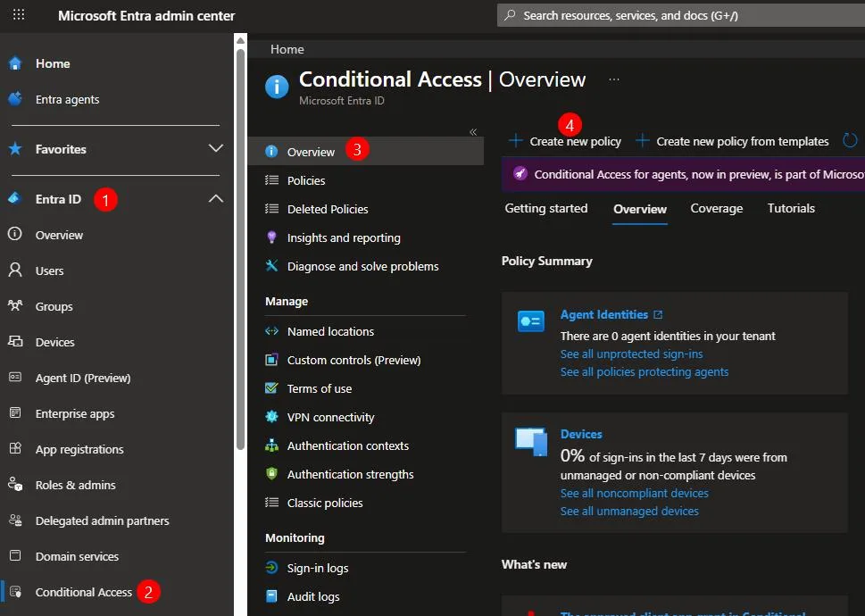This screenshot has width=865, height=616.
Task: Follow See all policies protecting agents link
Action: [x=645, y=372]
